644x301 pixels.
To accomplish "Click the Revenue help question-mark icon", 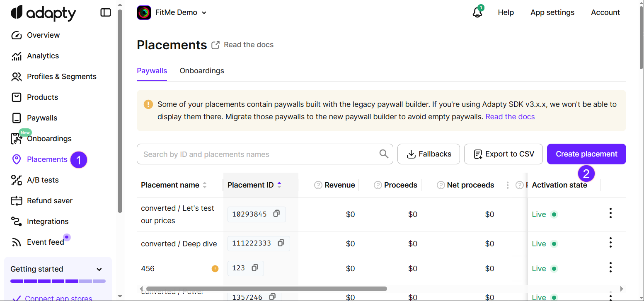I will pyautogui.click(x=318, y=185).
